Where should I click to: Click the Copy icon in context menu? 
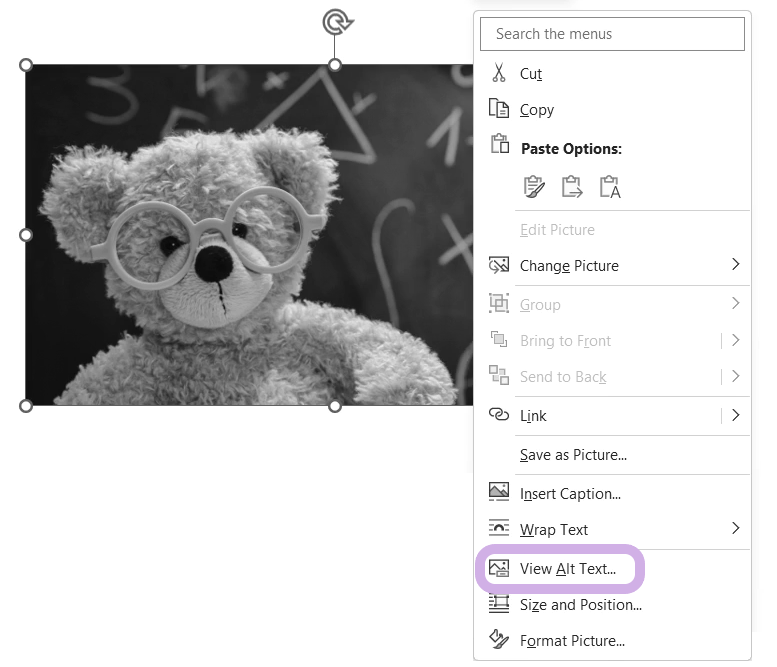[x=498, y=109]
